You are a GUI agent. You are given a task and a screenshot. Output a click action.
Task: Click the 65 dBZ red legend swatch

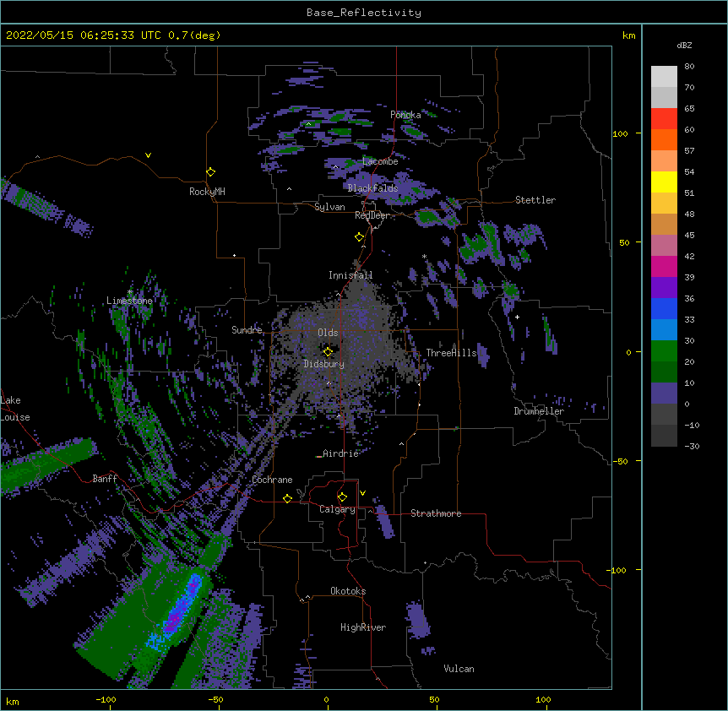coord(664,118)
